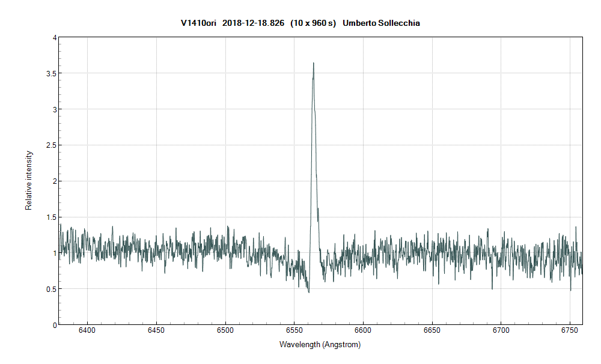Click the 6450 wavelength tick label
The height and width of the screenshot is (364, 601).
[x=156, y=330]
